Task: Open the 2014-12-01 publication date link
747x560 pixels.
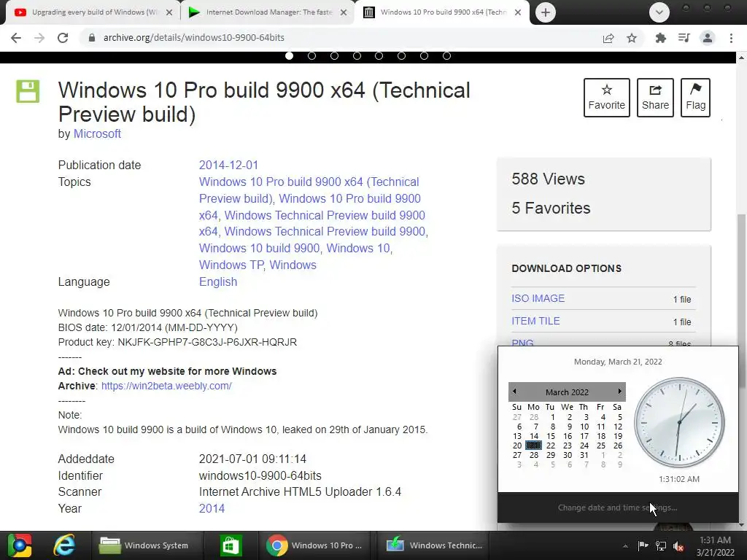Action: pos(228,166)
